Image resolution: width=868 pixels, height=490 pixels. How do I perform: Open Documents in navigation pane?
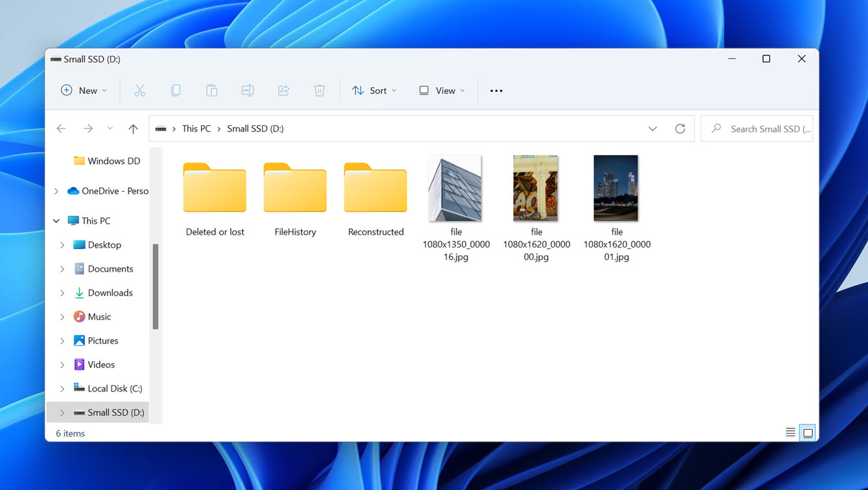103,269
